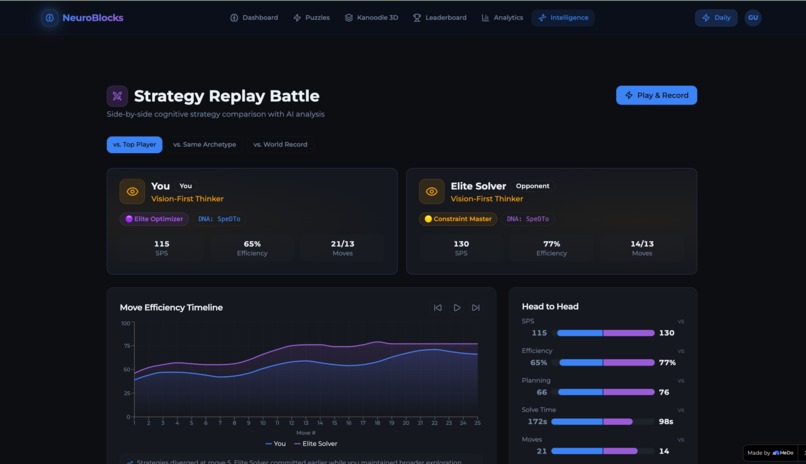Click the Head to Head heading
This screenshot has height=464, width=806.
[550, 307]
